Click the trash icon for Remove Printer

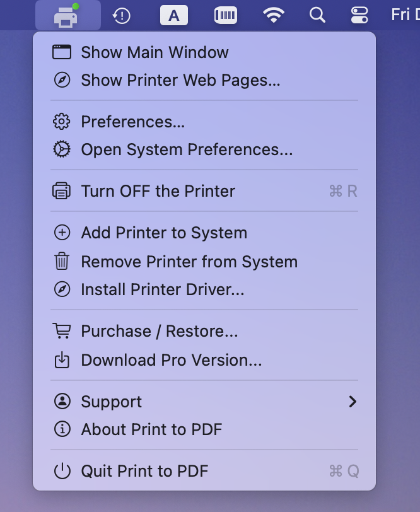(62, 261)
